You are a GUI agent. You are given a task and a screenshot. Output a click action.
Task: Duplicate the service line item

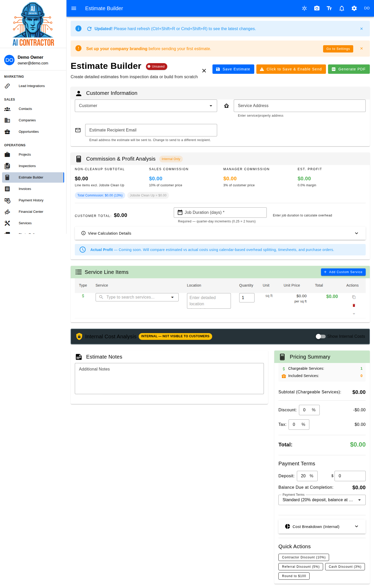pyautogui.click(x=354, y=297)
